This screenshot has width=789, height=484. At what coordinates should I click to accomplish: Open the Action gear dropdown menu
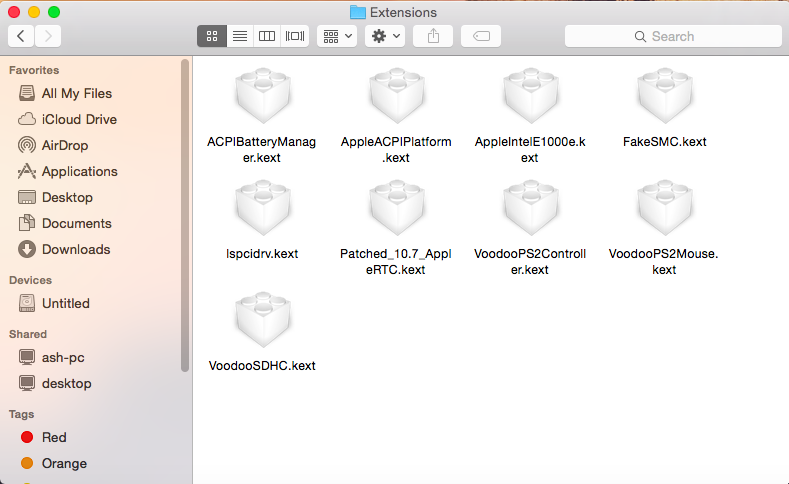[384, 36]
